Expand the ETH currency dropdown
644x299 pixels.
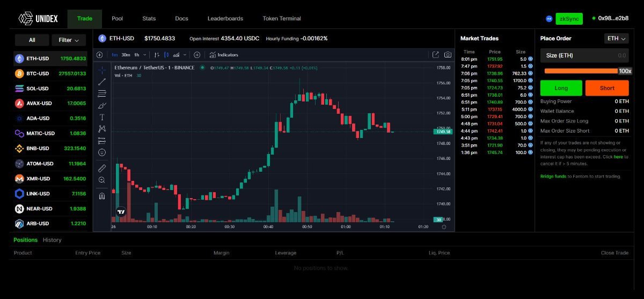tap(617, 39)
